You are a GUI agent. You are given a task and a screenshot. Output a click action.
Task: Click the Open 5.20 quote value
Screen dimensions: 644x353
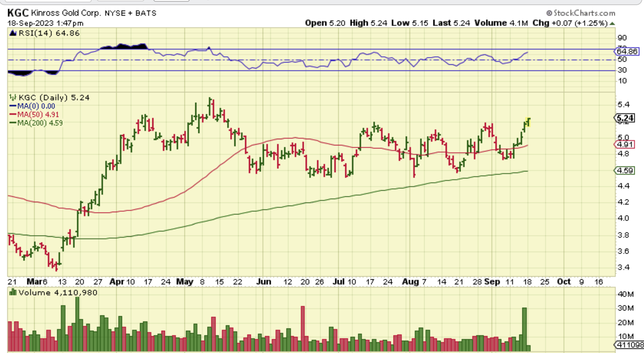[x=325, y=23]
